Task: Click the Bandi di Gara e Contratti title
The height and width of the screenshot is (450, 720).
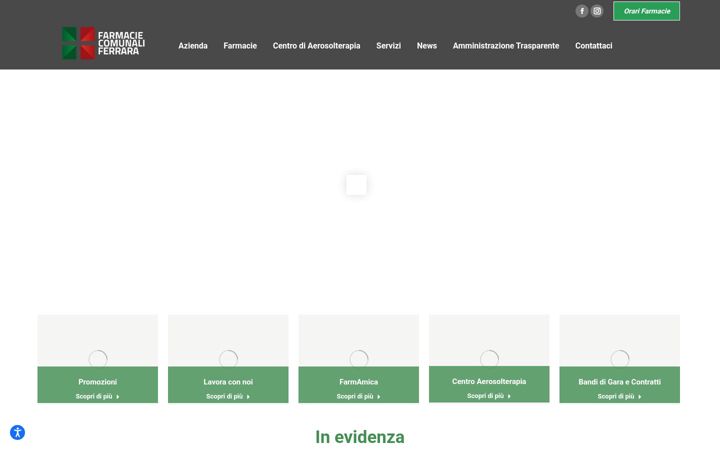Action: (619, 382)
